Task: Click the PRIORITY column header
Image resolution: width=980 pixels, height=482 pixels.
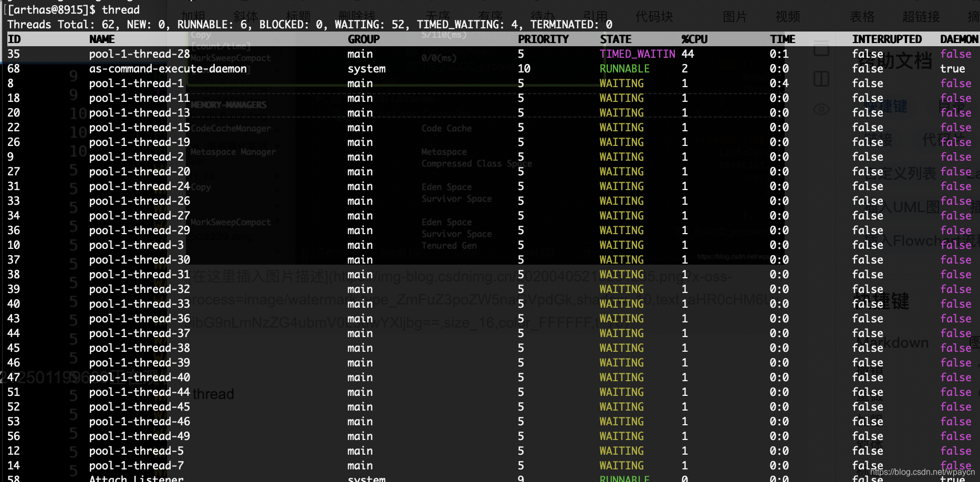Action: point(543,39)
